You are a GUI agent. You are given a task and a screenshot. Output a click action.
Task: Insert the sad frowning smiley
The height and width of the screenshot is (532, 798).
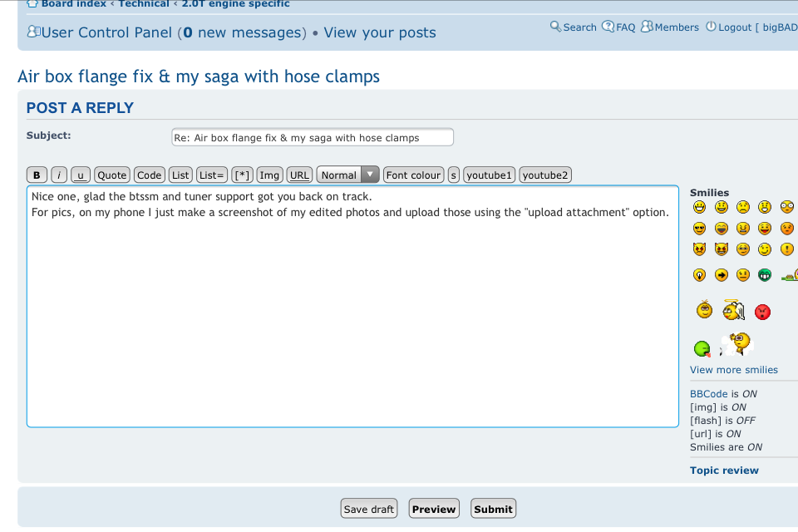[x=743, y=207]
